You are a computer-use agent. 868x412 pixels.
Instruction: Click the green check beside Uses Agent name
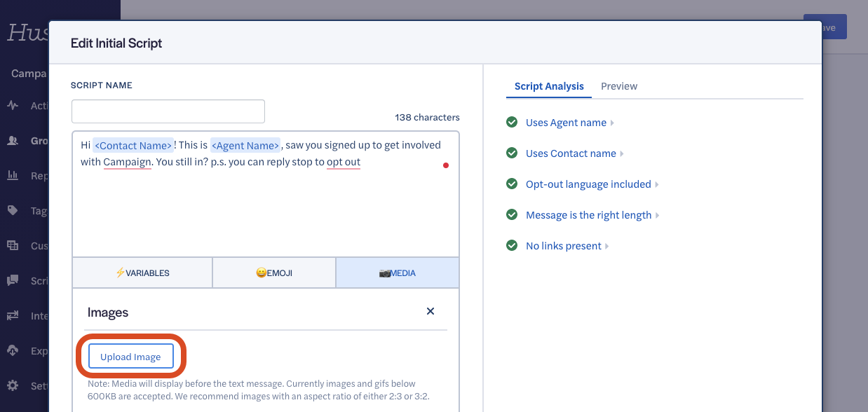pyautogui.click(x=512, y=123)
